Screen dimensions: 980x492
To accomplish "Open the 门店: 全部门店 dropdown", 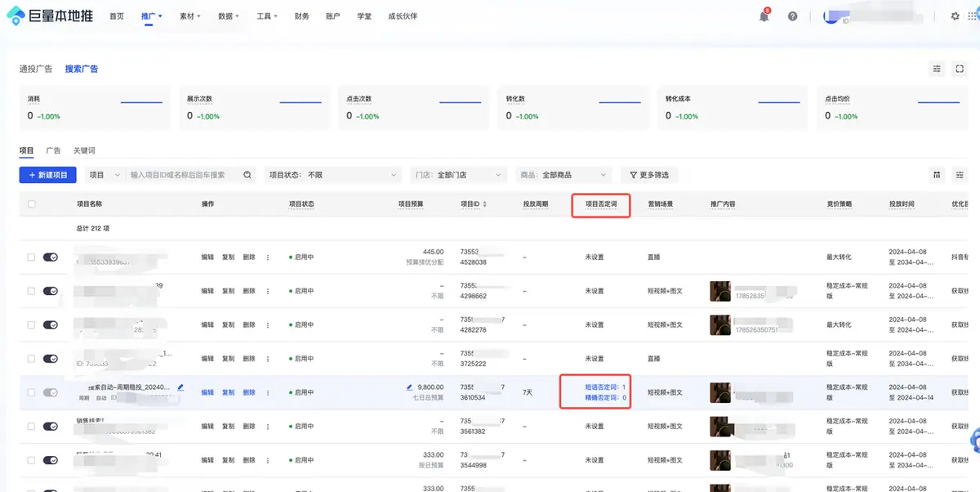I will point(458,175).
